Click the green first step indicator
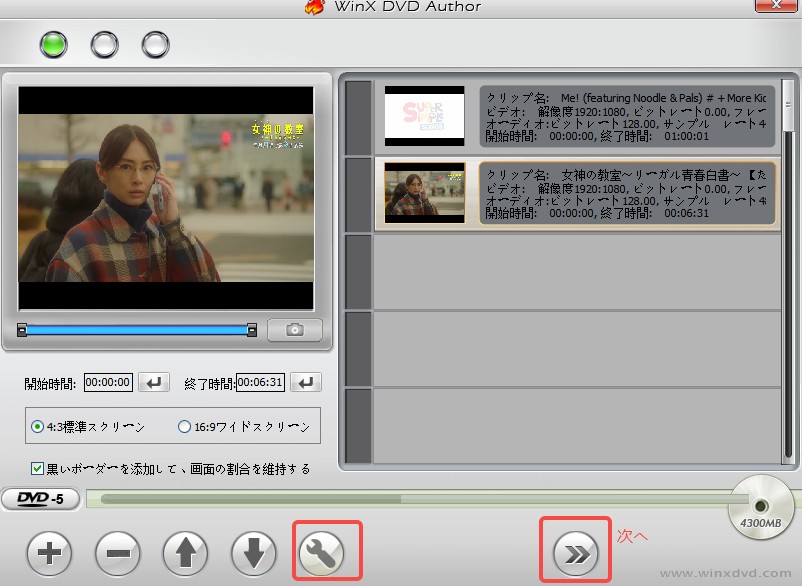This screenshot has width=802, height=586. 54,44
